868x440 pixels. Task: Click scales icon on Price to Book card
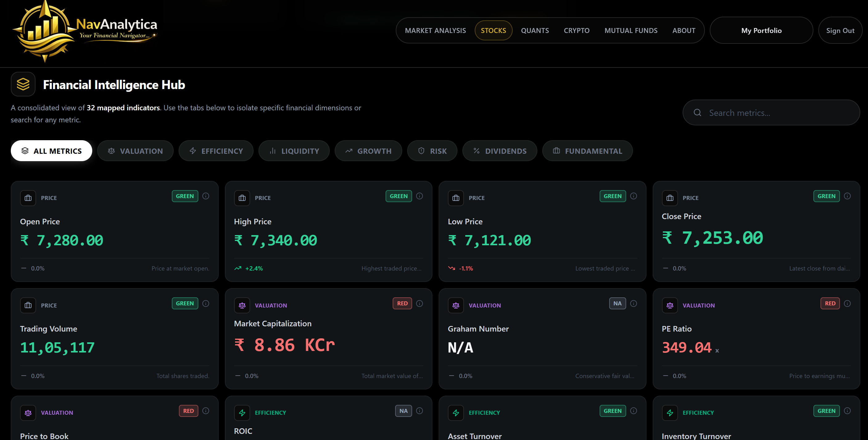[x=28, y=413]
